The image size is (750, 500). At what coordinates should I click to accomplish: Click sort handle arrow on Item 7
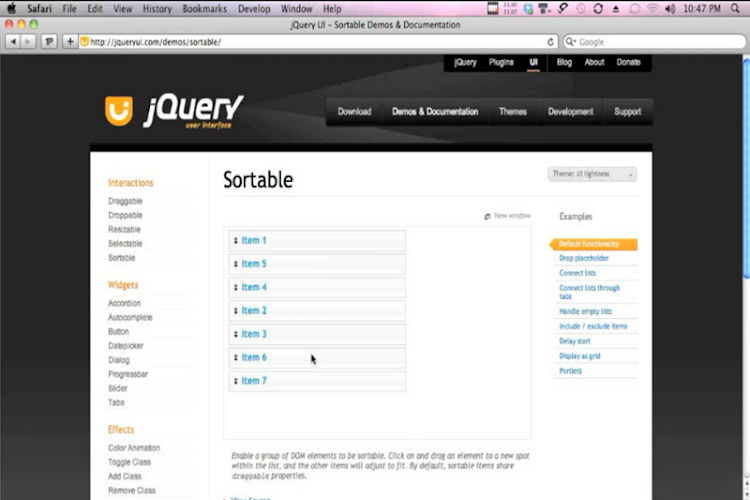coord(236,381)
